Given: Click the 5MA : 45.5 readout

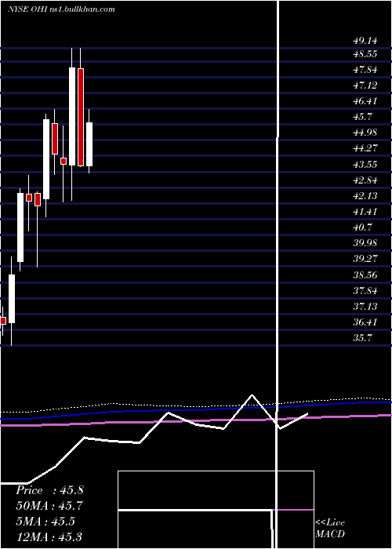Looking at the screenshot, I should tap(45, 522).
